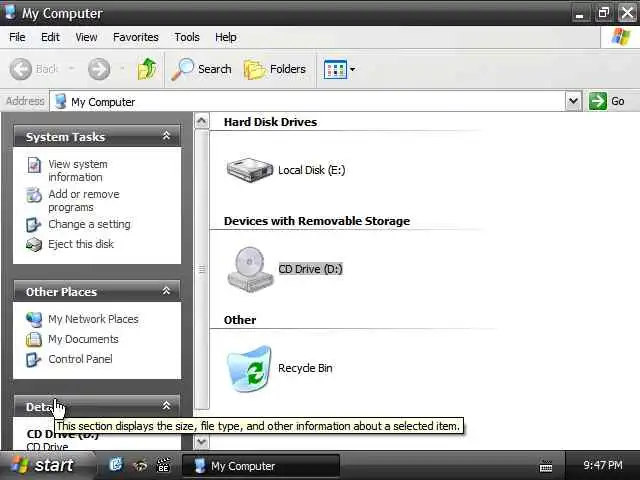Open Back history dropdown arrow

pos(71,68)
